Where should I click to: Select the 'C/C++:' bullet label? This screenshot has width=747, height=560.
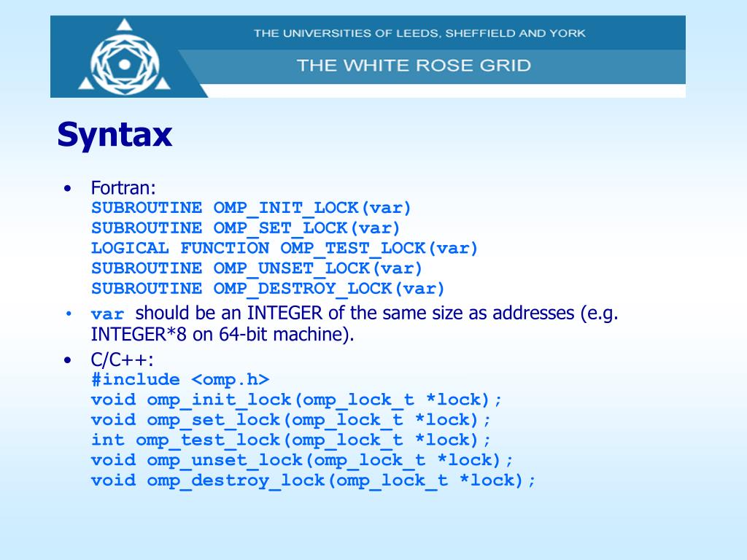click(123, 359)
